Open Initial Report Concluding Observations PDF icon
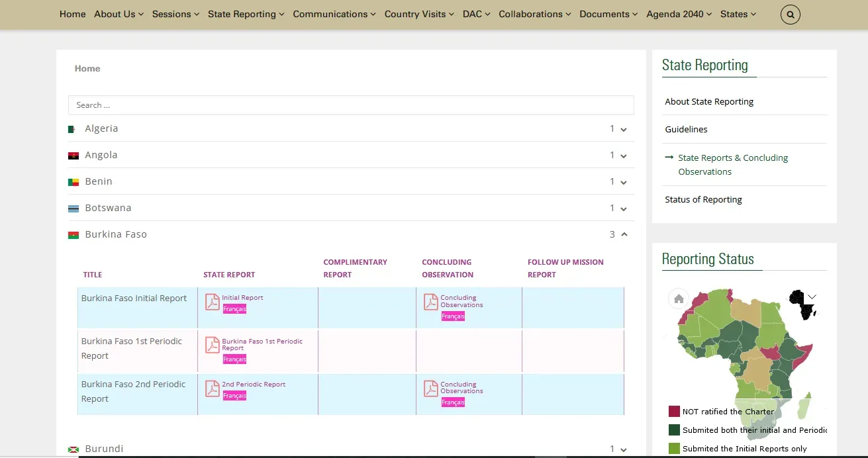 coord(430,302)
